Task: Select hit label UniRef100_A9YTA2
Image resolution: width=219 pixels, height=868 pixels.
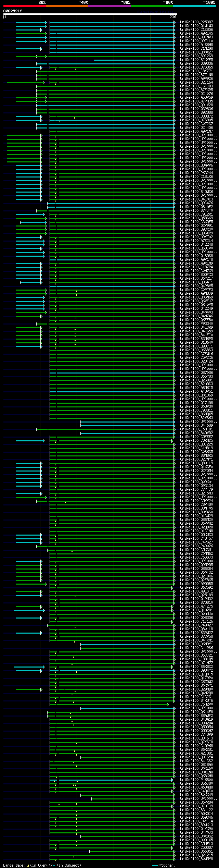Action: [196, 237]
